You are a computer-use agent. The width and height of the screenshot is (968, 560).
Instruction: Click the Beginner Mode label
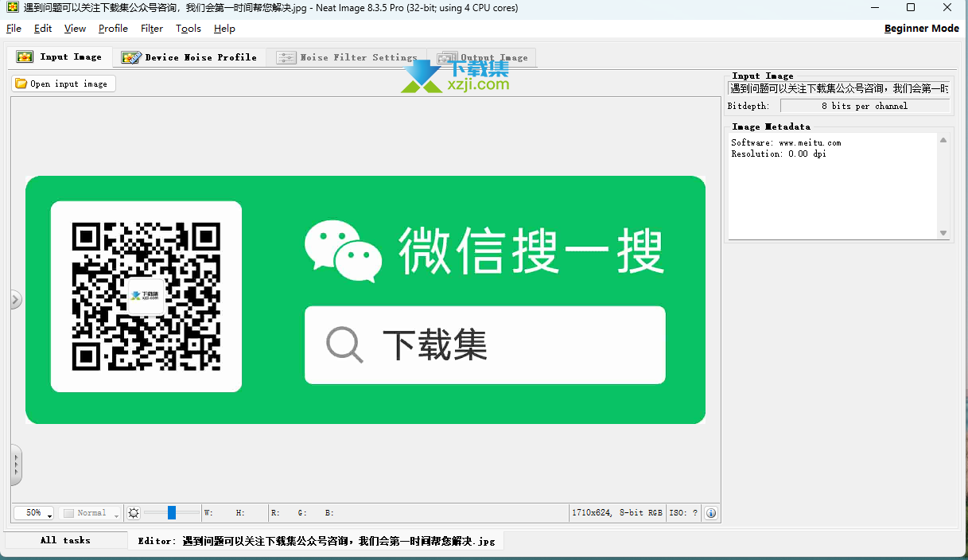(922, 28)
